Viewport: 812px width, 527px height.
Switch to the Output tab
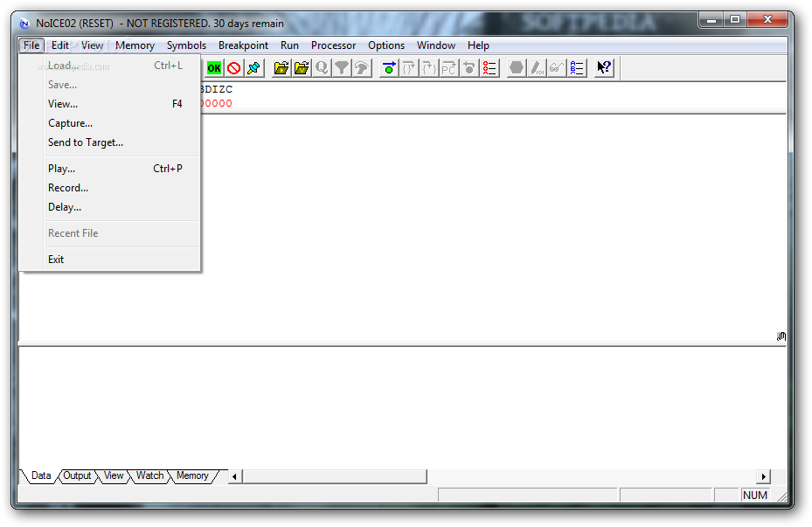(77, 475)
